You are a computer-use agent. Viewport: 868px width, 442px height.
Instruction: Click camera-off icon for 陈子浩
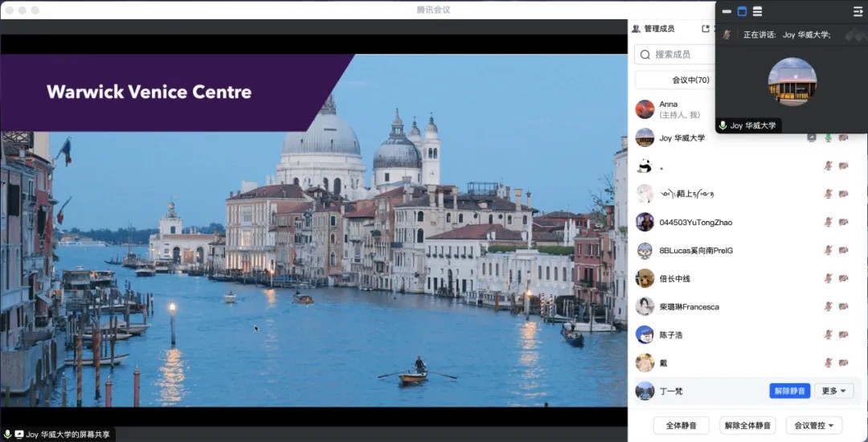(844, 334)
